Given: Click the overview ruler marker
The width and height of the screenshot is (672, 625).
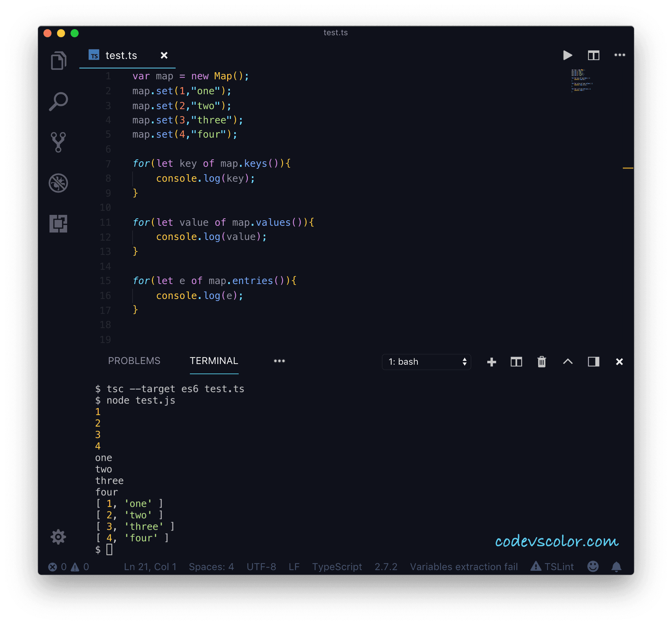Looking at the screenshot, I should click(628, 168).
